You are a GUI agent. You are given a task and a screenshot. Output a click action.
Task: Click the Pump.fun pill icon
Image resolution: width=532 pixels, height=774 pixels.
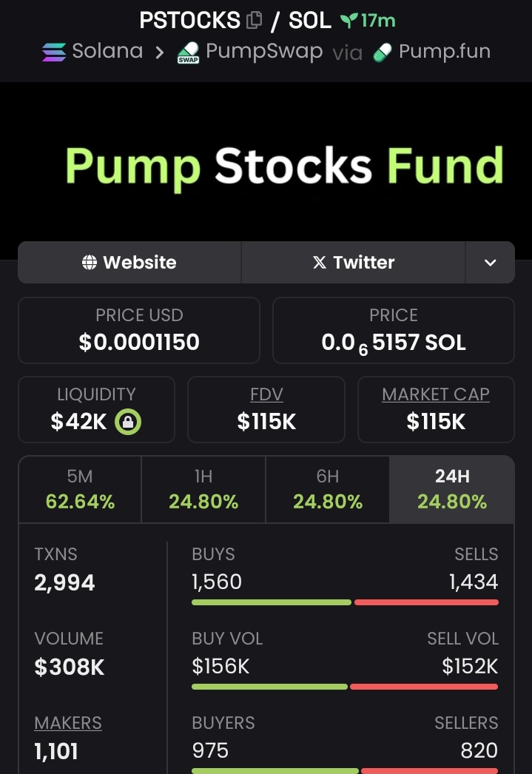click(383, 53)
